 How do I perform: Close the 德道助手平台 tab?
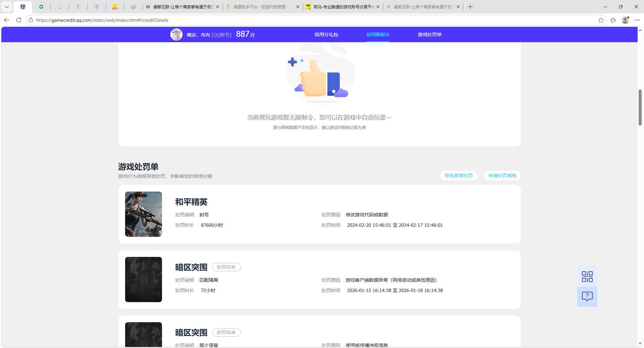point(298,7)
